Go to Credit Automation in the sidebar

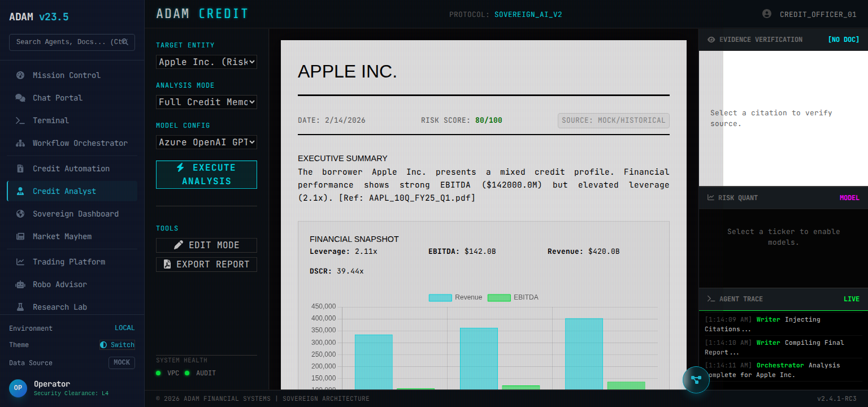(71, 168)
